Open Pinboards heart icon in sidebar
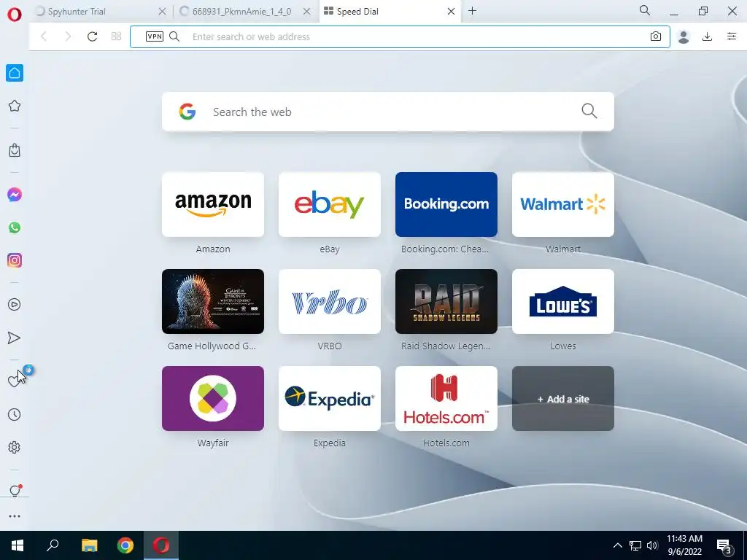Image resolution: width=747 pixels, height=560 pixels. pyautogui.click(x=15, y=381)
